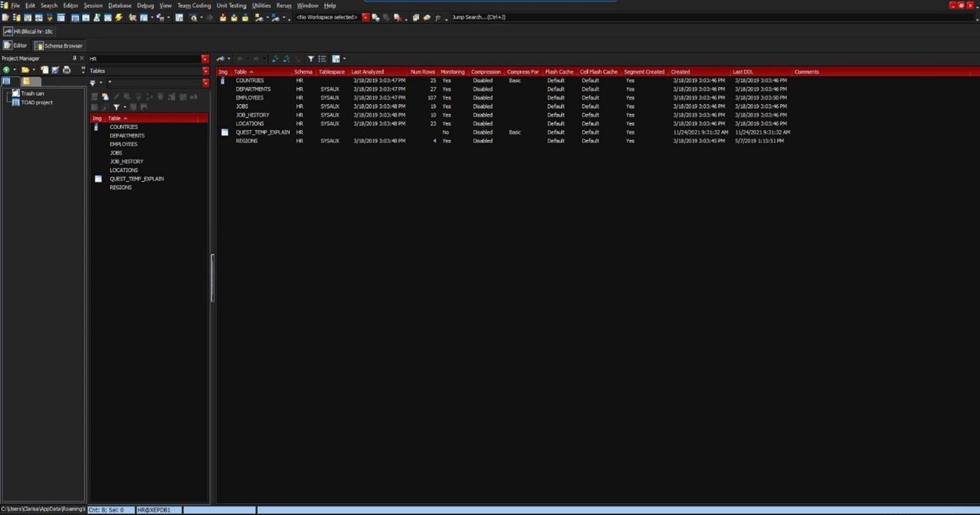Click the second green refresh icon in right toolbar
This screenshot has width=980, height=515.
(x=286, y=59)
